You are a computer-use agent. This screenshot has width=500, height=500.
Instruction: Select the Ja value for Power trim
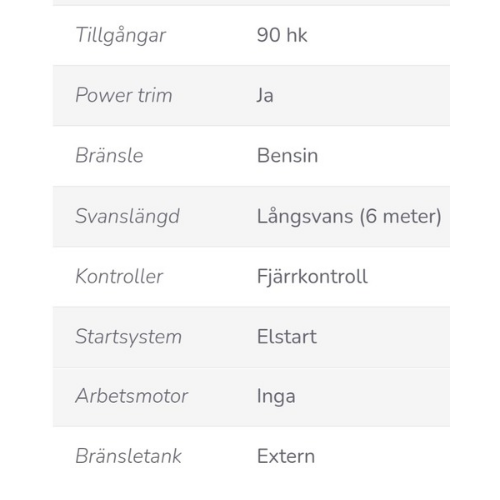coord(265,95)
